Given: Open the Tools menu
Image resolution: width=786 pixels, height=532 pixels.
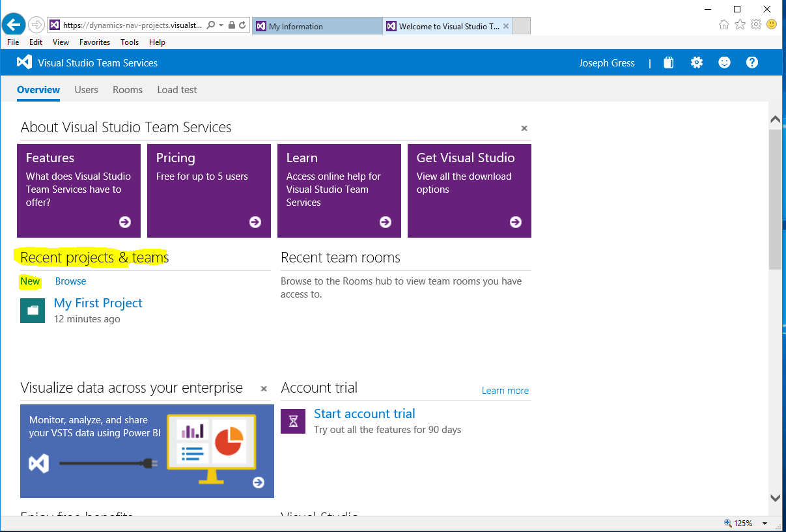Looking at the screenshot, I should (129, 42).
